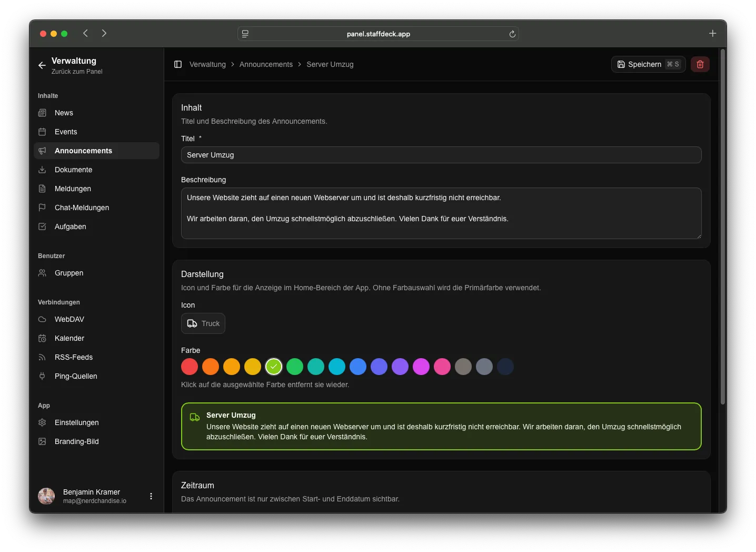Go forward with browser arrow
The image size is (756, 552).
click(x=104, y=33)
